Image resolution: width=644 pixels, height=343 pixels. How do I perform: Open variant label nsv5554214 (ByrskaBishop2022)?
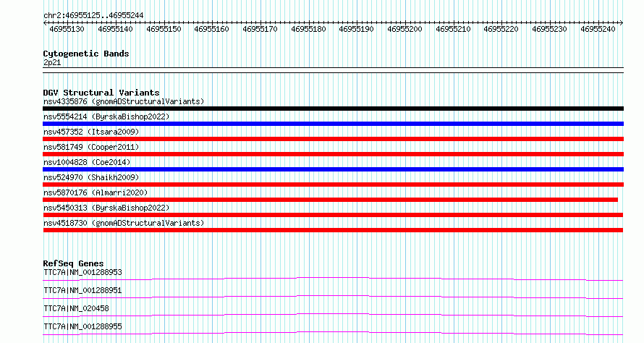(106, 117)
